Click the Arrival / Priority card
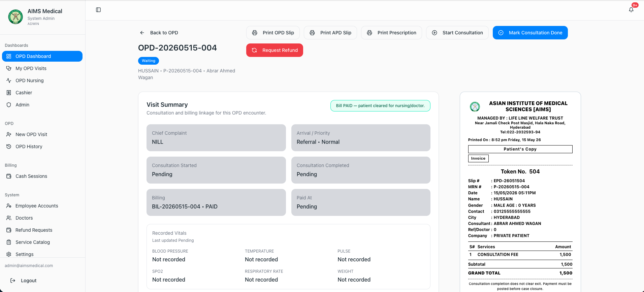This screenshot has height=292, width=644. (361, 138)
